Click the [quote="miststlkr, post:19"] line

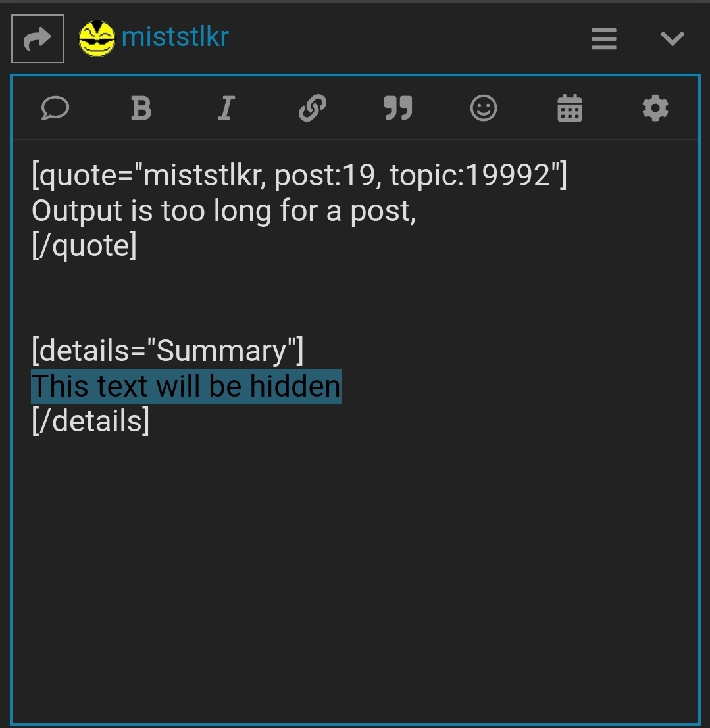[x=299, y=176]
